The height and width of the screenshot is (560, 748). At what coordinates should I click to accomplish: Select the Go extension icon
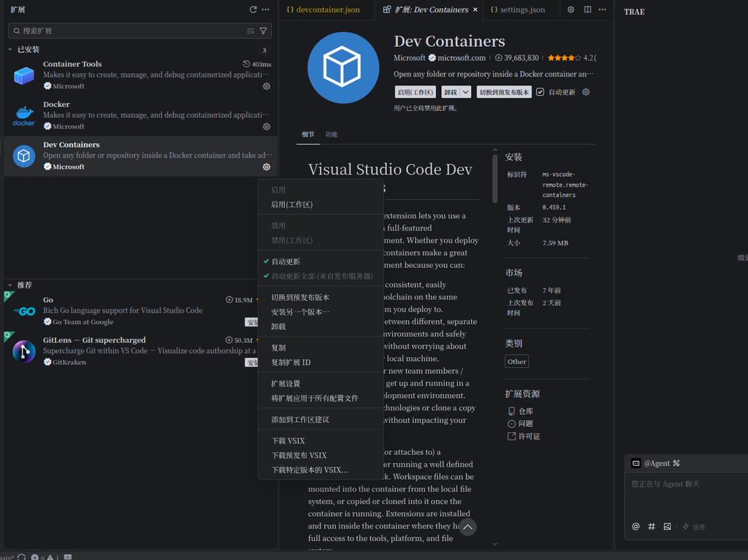click(24, 312)
